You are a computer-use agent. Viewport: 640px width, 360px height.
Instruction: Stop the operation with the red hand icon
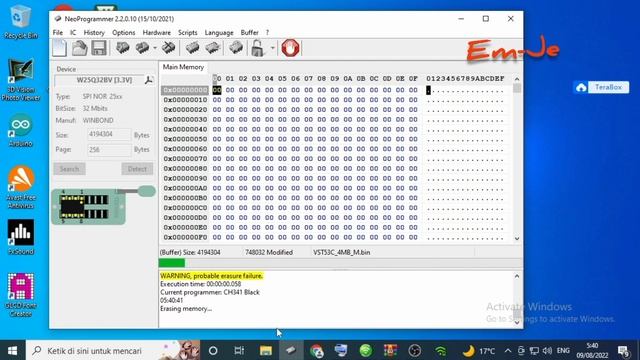[290, 48]
